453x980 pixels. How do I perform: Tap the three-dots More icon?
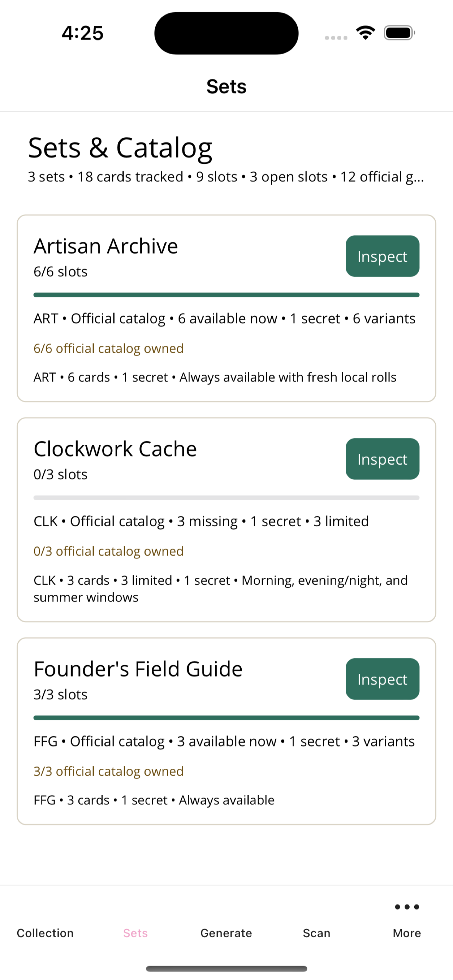coord(406,907)
